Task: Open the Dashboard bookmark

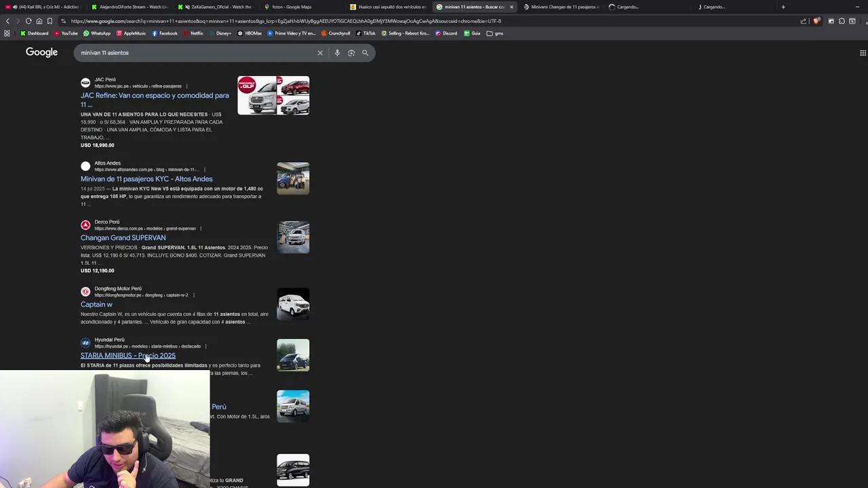Action: [x=35, y=33]
